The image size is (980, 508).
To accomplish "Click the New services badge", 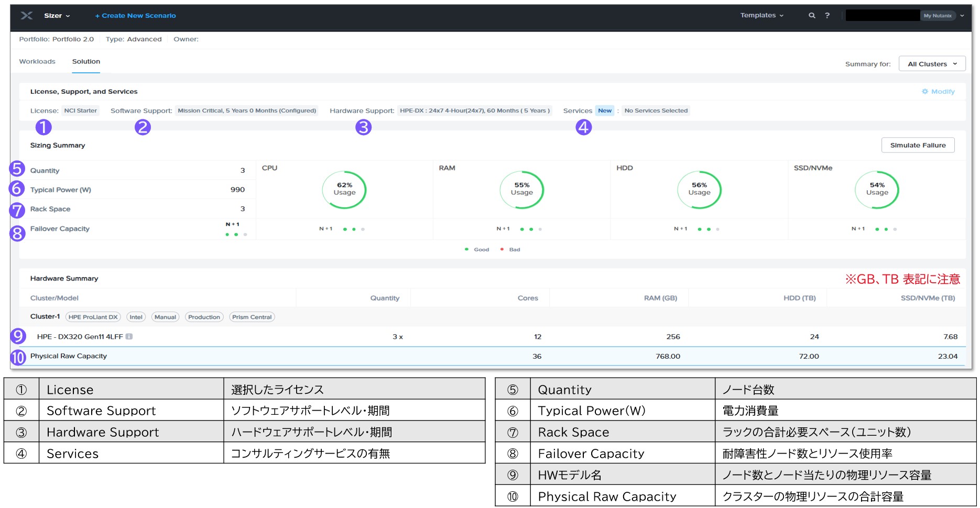I will (x=605, y=111).
